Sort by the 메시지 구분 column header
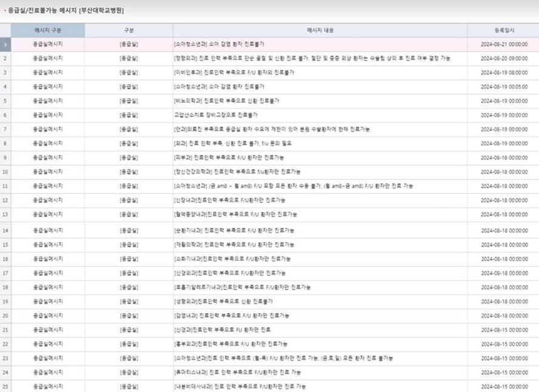 [x=48, y=30]
